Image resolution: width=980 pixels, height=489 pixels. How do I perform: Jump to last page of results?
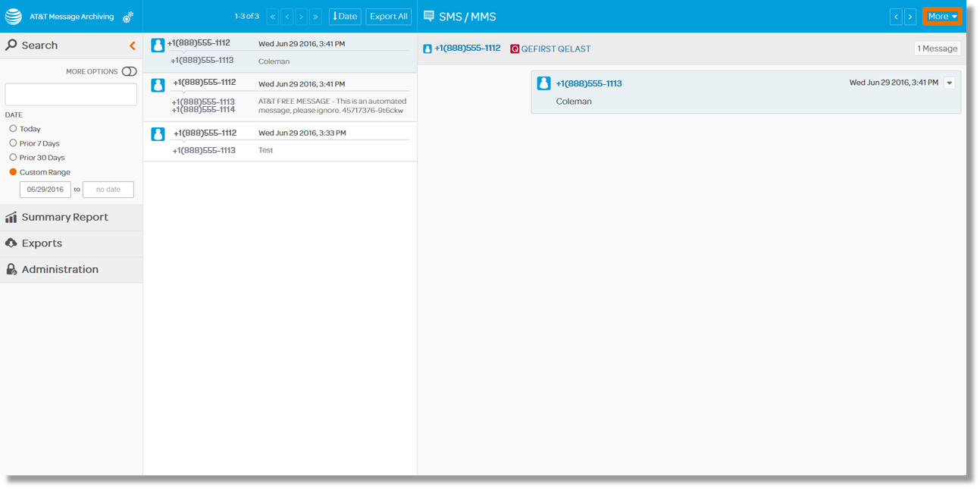pyautogui.click(x=315, y=17)
